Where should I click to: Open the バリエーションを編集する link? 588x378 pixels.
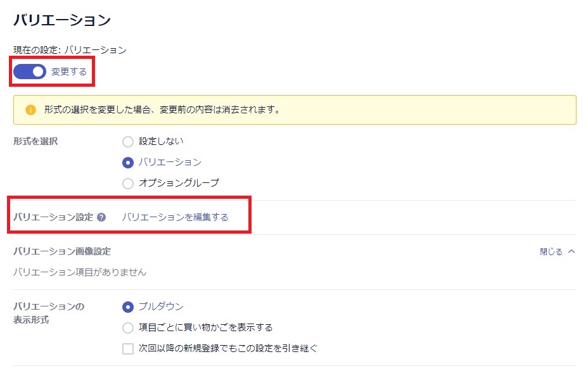[x=175, y=217]
